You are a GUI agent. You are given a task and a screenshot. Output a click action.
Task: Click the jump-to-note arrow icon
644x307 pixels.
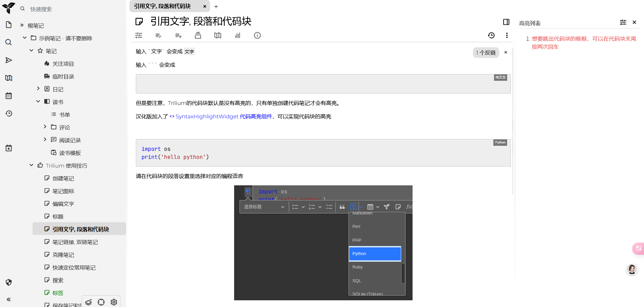(x=9, y=60)
